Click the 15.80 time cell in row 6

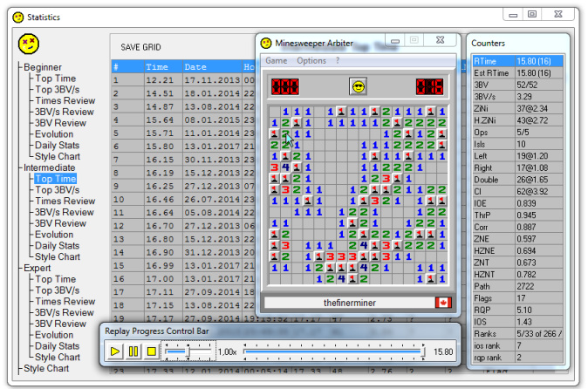(x=163, y=147)
